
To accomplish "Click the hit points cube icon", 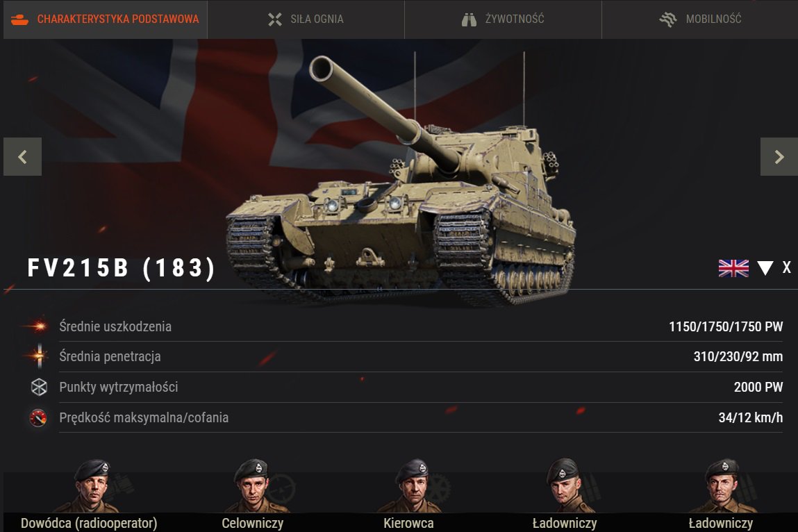I will (39, 387).
